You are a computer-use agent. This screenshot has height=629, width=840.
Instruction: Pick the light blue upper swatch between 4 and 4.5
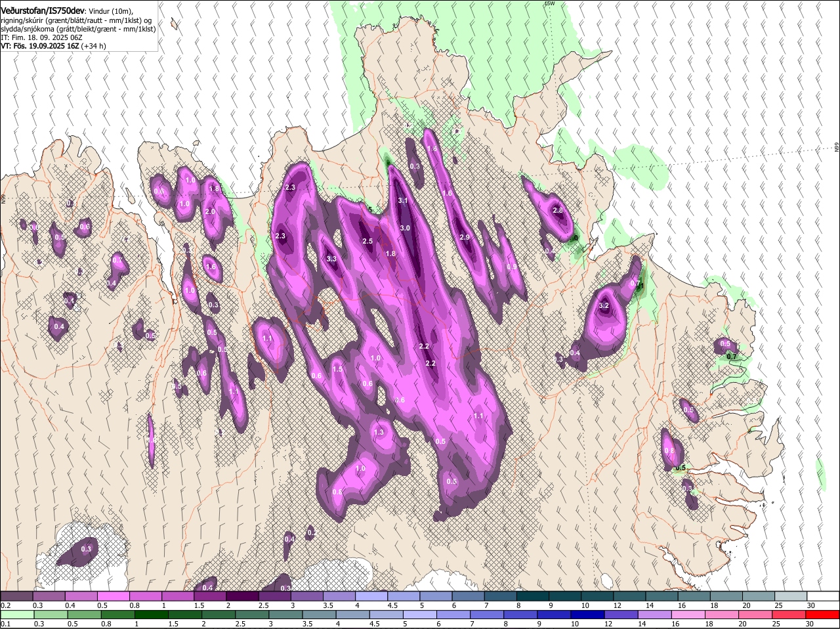pyautogui.click(x=371, y=596)
